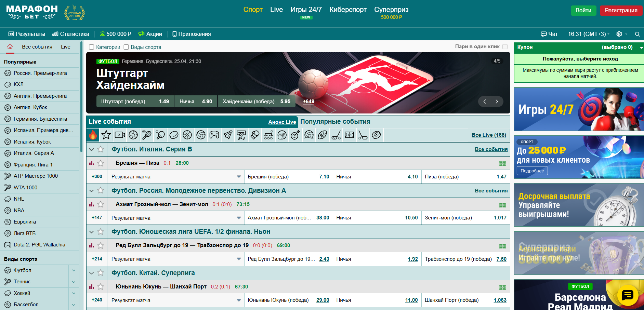Open the Суперприз menu item

tap(391, 10)
